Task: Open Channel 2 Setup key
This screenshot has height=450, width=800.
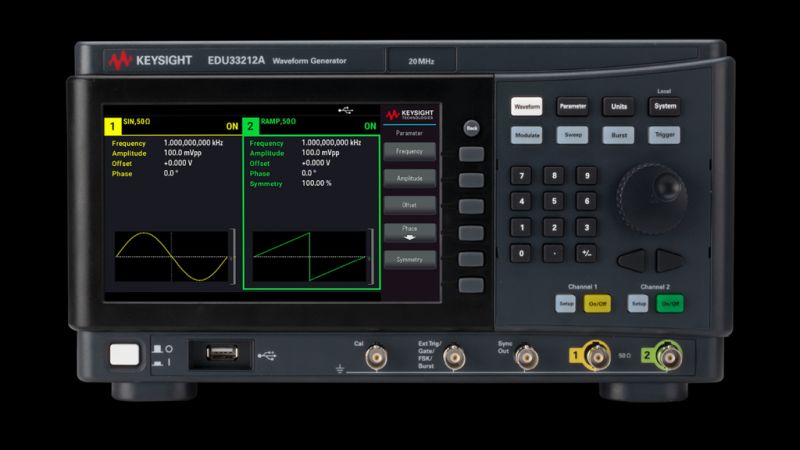Action: (638, 304)
